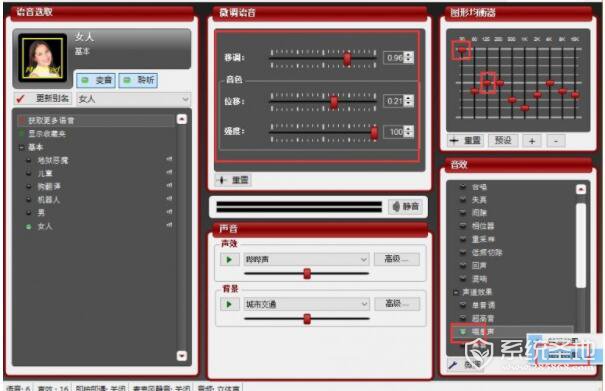Collapse the 基本 voice group
The image size is (605, 391).
pyautogui.click(x=22, y=147)
